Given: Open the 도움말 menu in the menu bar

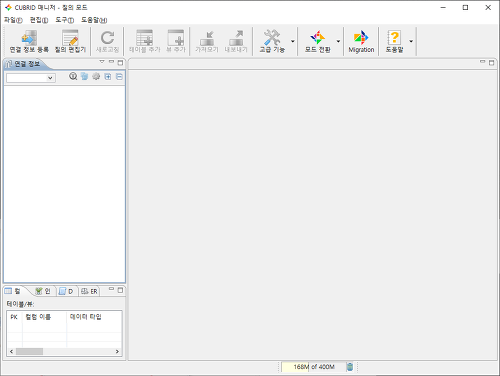Looking at the screenshot, I should (x=94, y=20).
